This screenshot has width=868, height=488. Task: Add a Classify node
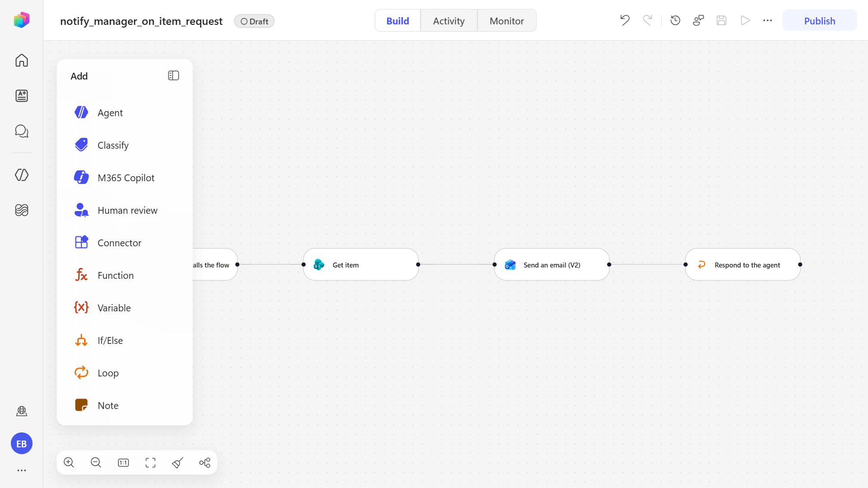point(125,145)
